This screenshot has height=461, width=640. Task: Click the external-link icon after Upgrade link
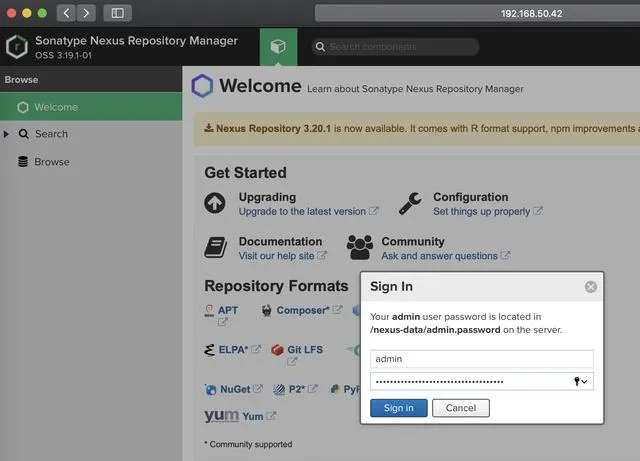coord(373,211)
